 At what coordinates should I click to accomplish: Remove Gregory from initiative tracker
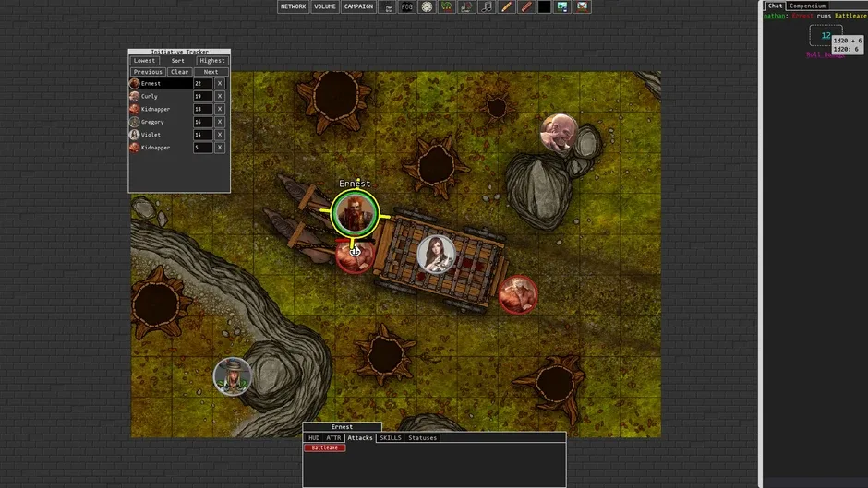pyautogui.click(x=220, y=122)
